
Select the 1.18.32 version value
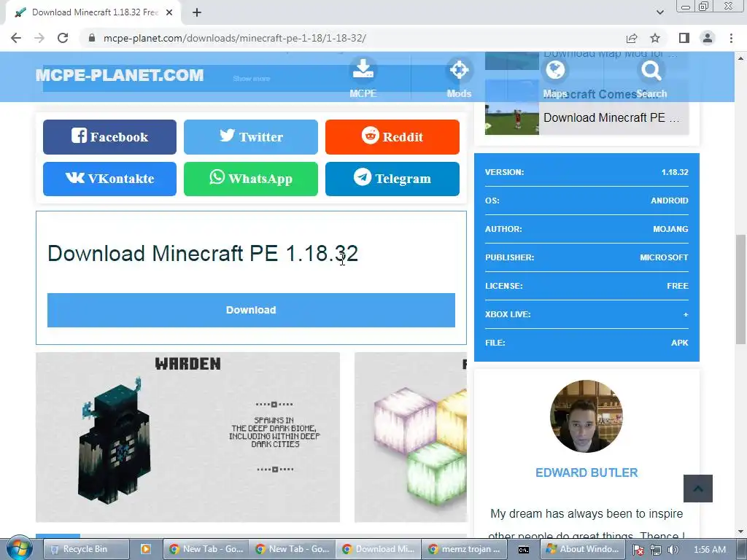[x=675, y=172]
